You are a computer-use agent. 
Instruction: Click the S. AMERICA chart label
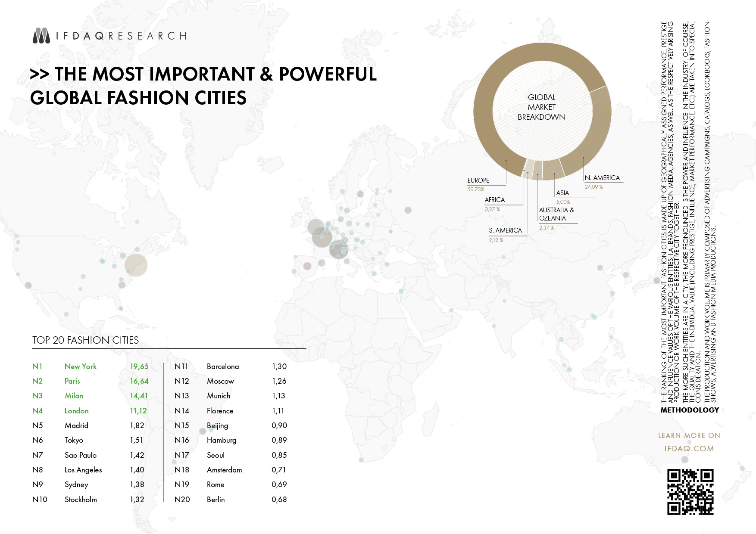click(x=505, y=230)
